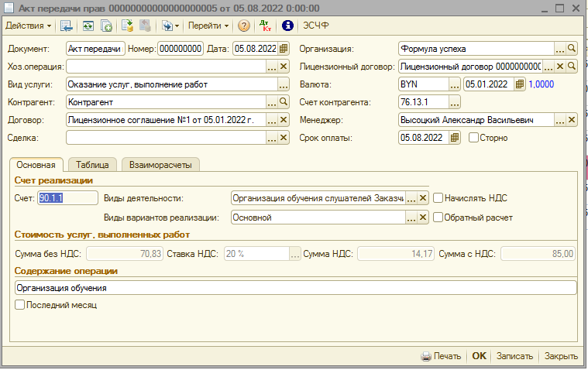Enable the Сторно checkbox

click(473, 138)
